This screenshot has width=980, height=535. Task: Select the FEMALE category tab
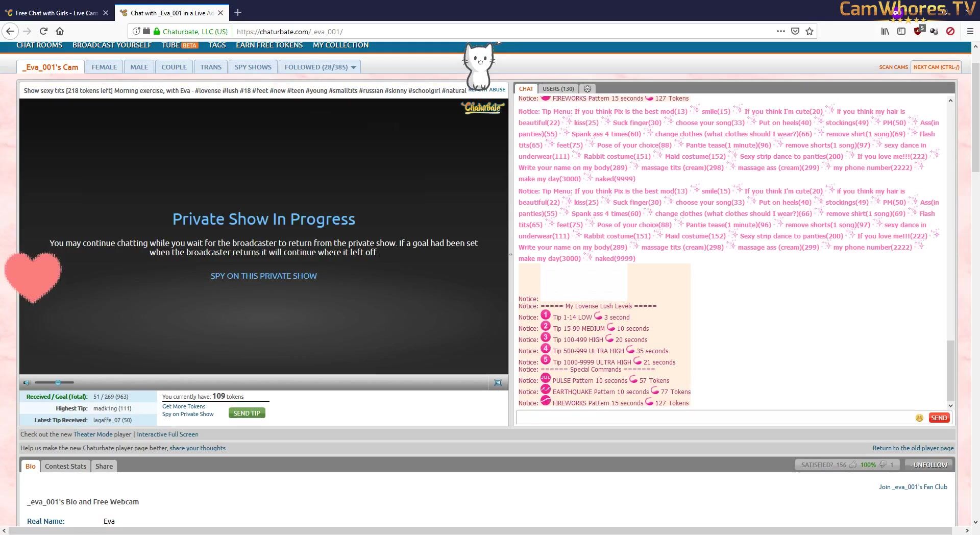(x=104, y=67)
